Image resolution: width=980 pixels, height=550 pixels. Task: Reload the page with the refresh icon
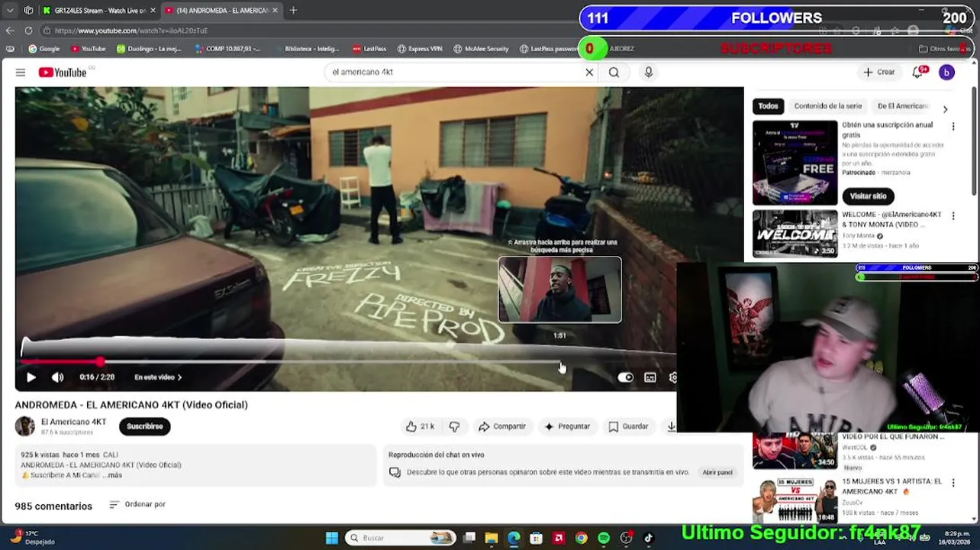click(x=28, y=31)
